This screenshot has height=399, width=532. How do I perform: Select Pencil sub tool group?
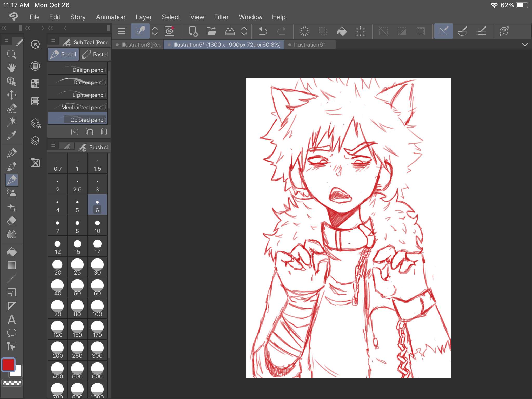click(x=63, y=54)
